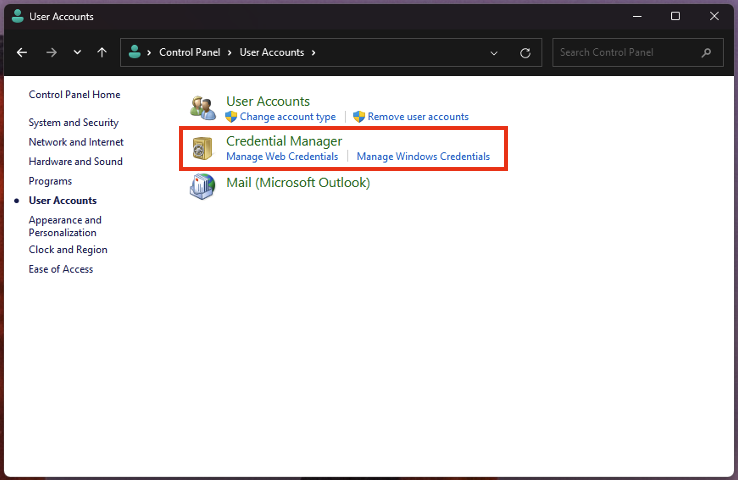The width and height of the screenshot is (738, 480).
Task: Click the User Accounts category icon
Action: [203, 108]
